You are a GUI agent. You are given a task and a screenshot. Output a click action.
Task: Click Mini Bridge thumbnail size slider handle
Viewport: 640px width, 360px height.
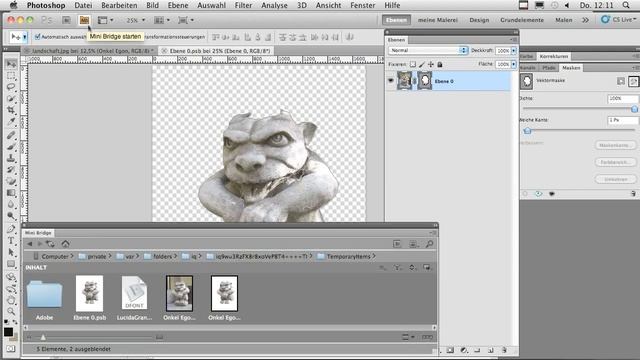pos(43,337)
